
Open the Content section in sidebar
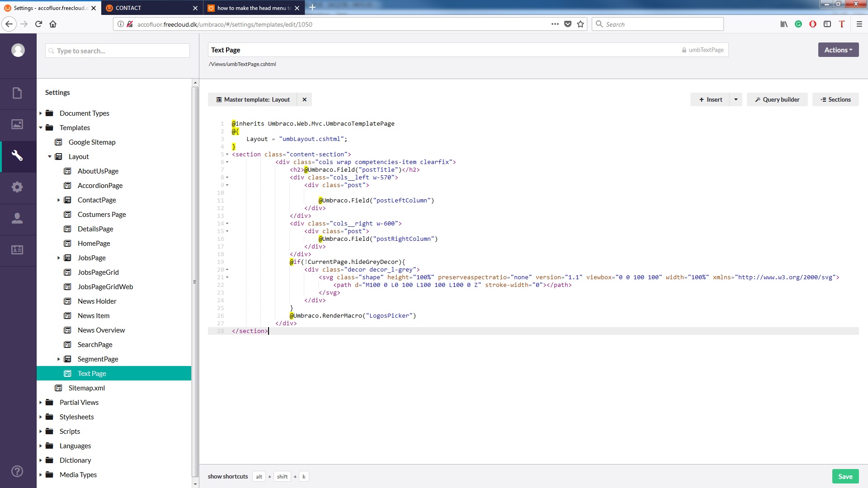pyautogui.click(x=17, y=93)
